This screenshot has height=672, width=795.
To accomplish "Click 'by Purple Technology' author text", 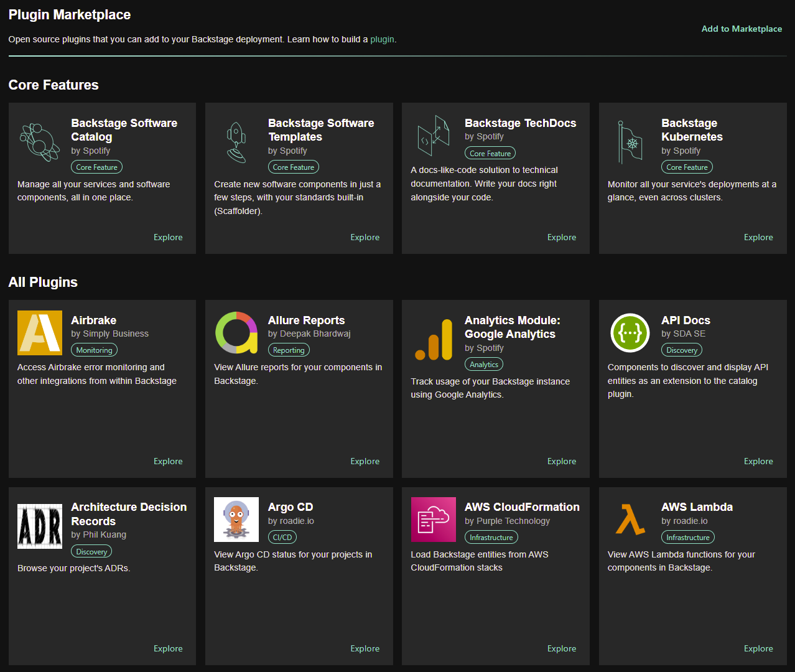I will (x=507, y=521).
